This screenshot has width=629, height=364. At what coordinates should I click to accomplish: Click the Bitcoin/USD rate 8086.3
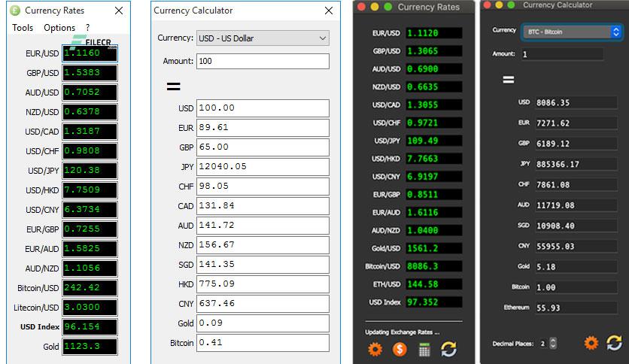tap(433, 266)
